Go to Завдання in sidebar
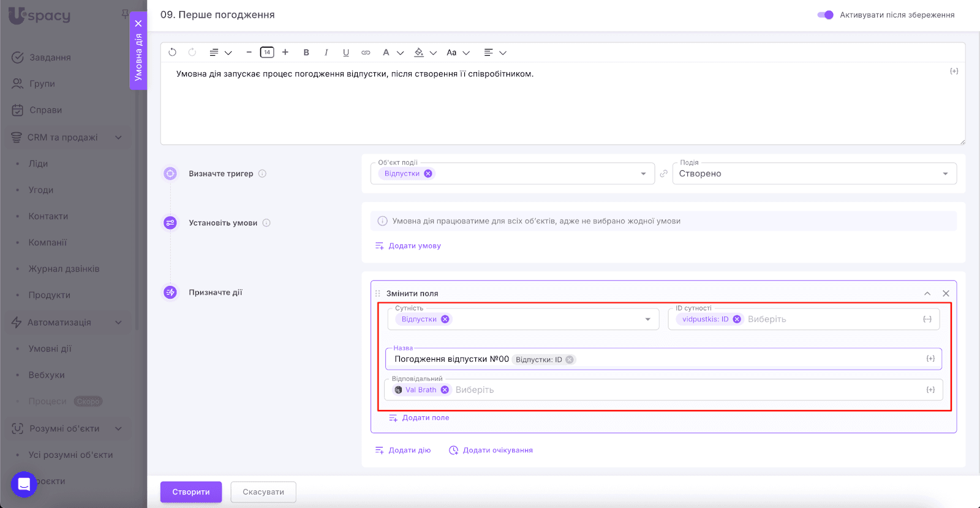Screen dimensions: 980x508 pyautogui.click(x=50, y=58)
